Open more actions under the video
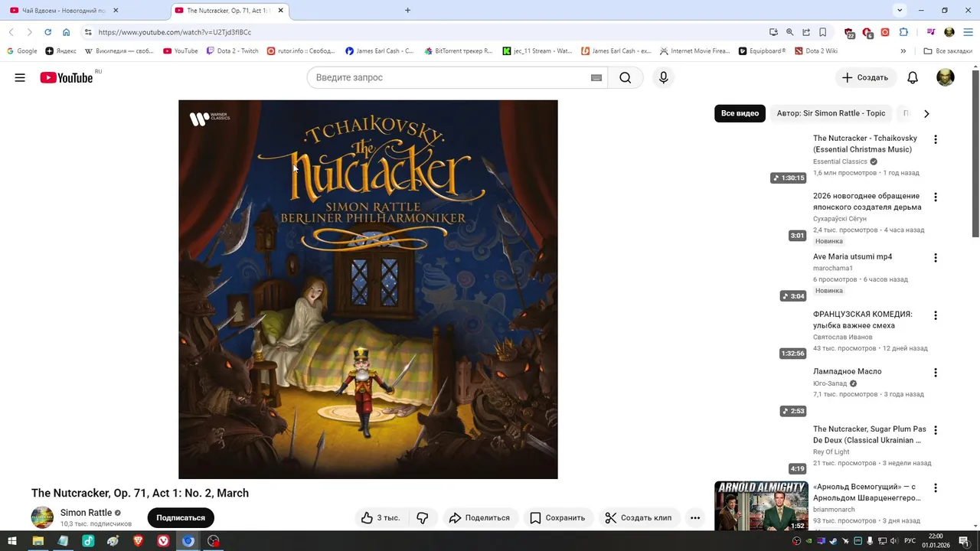 695,518
